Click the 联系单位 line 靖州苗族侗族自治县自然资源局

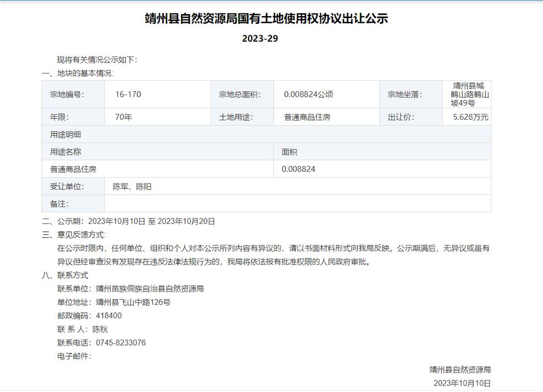tap(131, 289)
